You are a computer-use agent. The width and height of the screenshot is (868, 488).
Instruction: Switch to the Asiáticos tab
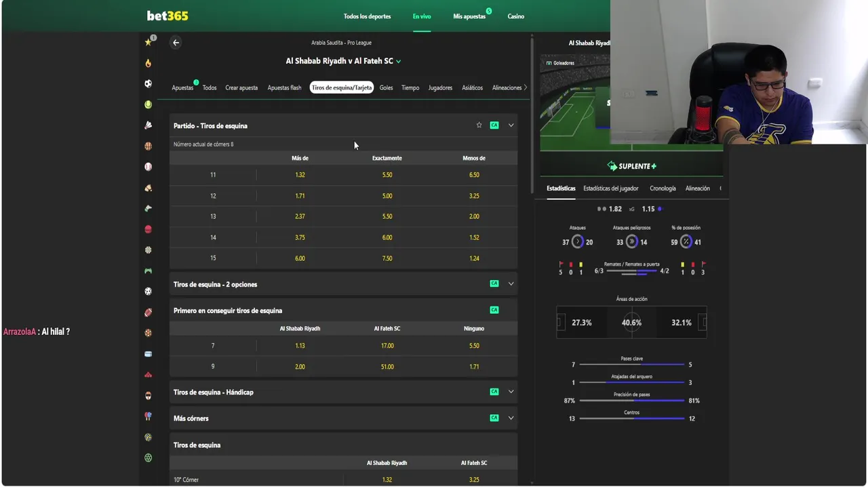(473, 87)
